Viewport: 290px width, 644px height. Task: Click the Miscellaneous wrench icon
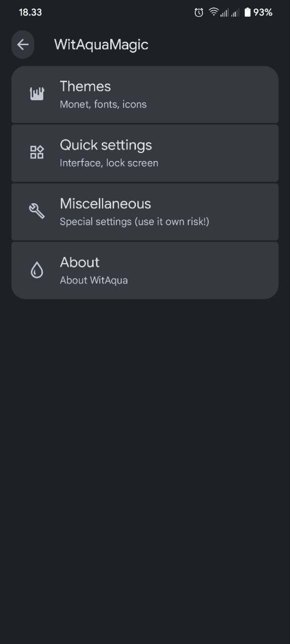[x=37, y=211]
